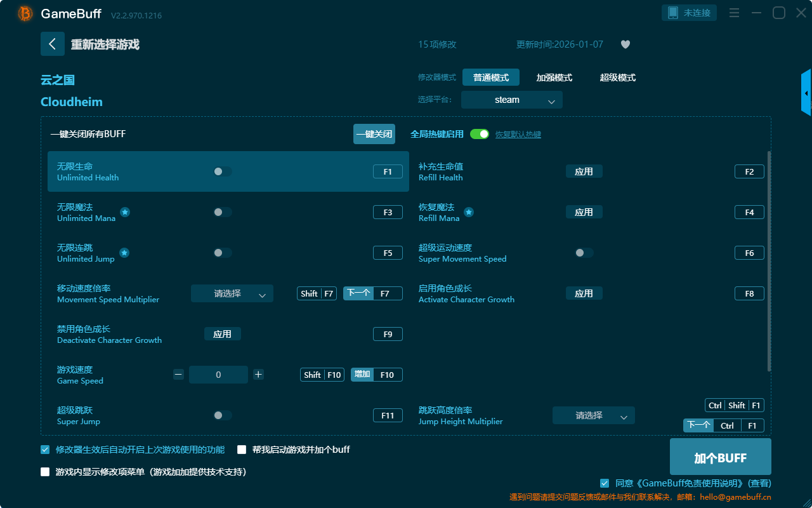Expand the blue side panel arrow on right edge

click(806, 93)
